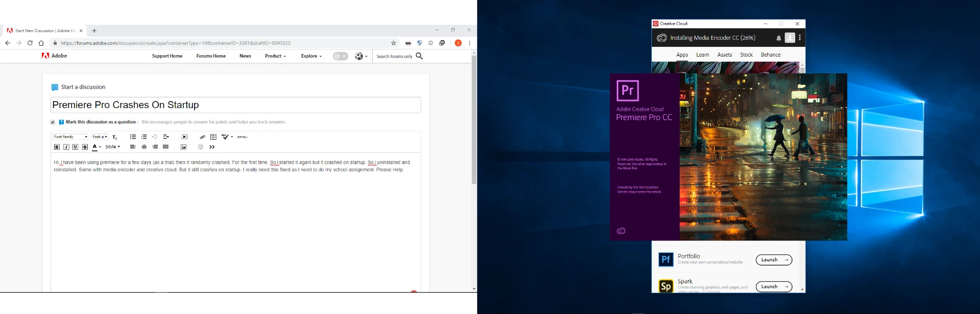Click the insert video icon
This screenshot has height=314, width=980.
[184, 137]
